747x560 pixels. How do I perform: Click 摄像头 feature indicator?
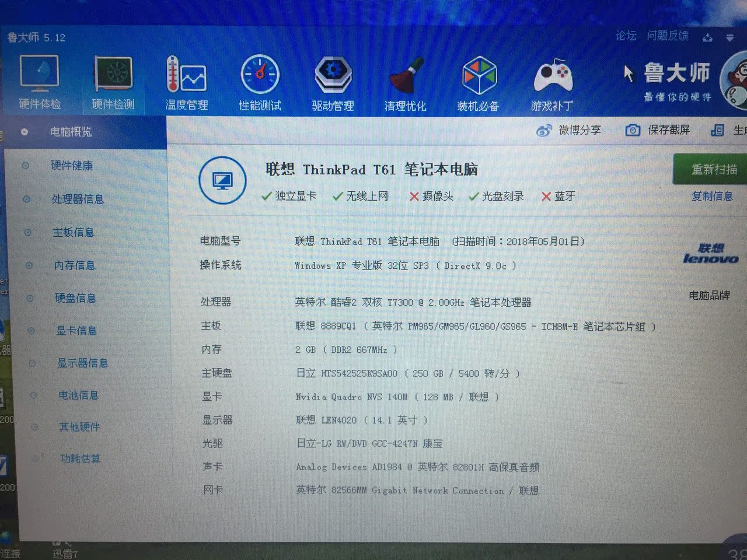pyautogui.click(x=431, y=196)
